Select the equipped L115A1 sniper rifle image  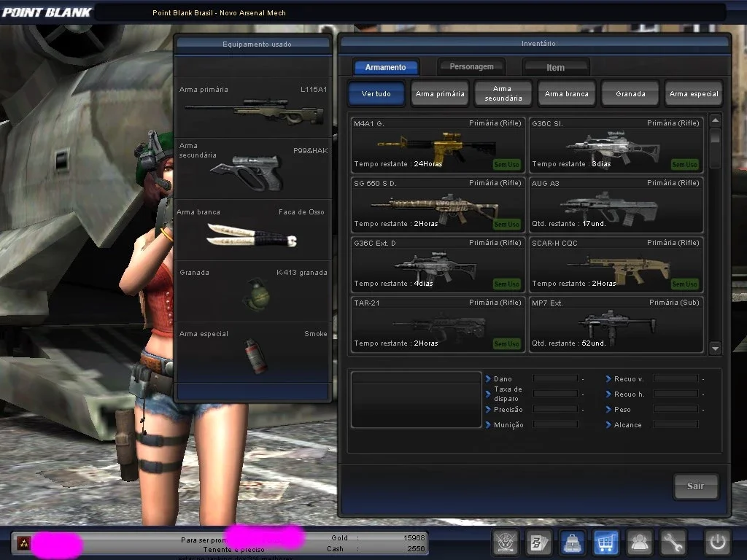(x=255, y=112)
